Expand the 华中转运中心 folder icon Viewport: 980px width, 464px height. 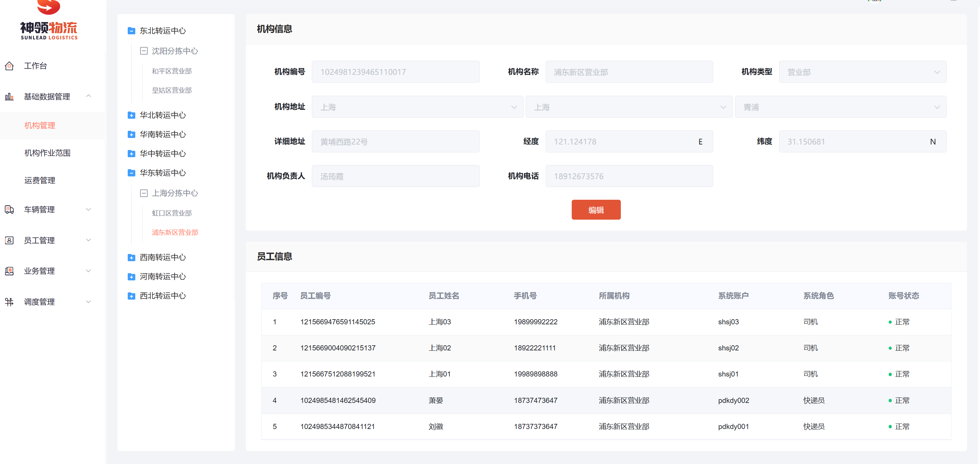[131, 154]
